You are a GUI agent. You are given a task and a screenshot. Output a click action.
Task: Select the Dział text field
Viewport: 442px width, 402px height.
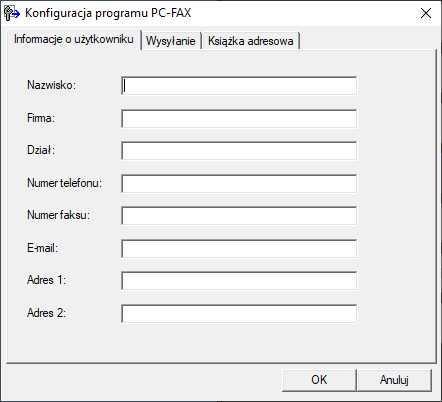(239, 151)
